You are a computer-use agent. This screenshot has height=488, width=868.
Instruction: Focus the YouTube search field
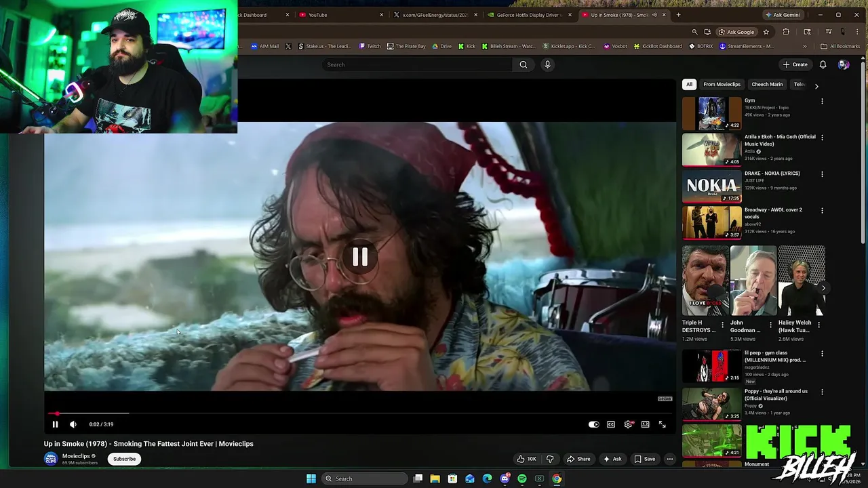pos(417,64)
